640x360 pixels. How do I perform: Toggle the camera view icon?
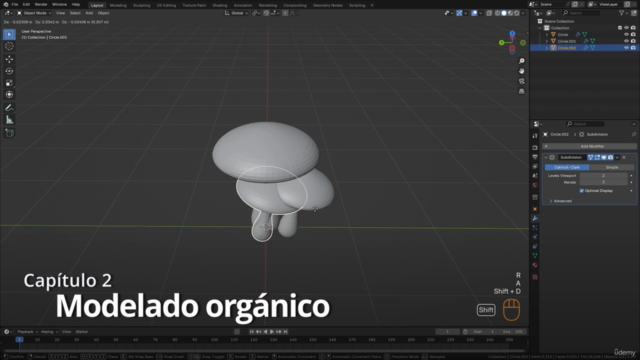[x=522, y=81]
